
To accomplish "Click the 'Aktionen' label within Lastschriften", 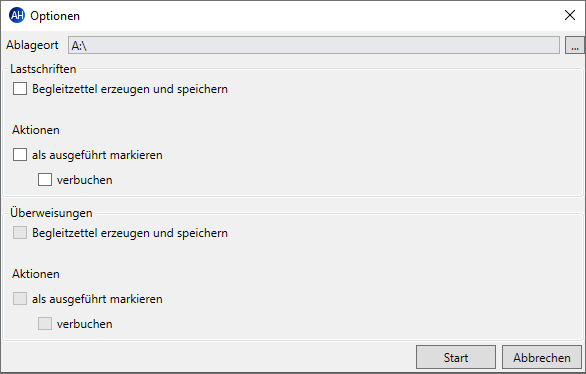I will (36, 130).
